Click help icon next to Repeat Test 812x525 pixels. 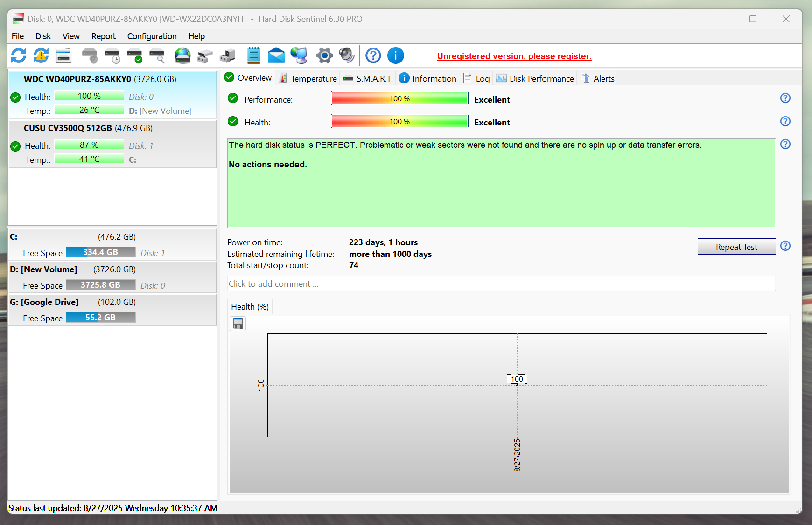785,246
